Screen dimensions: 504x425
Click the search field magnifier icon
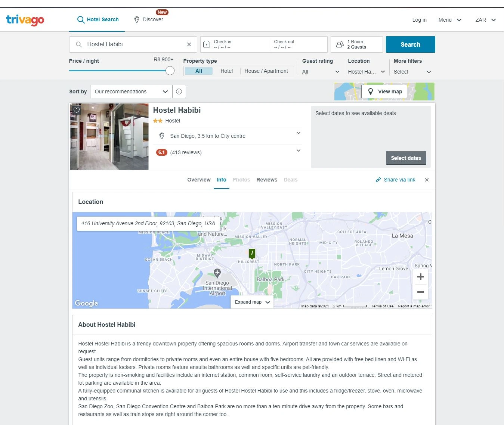[x=79, y=44]
